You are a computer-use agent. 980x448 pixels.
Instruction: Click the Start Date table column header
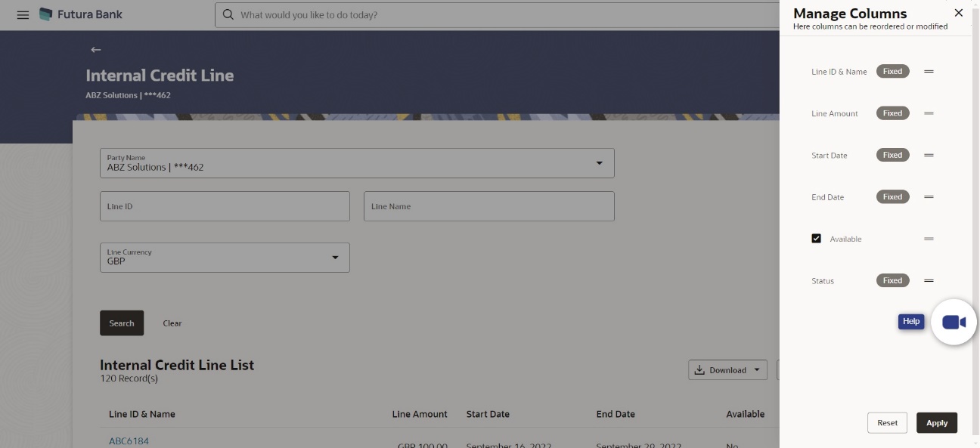point(488,414)
